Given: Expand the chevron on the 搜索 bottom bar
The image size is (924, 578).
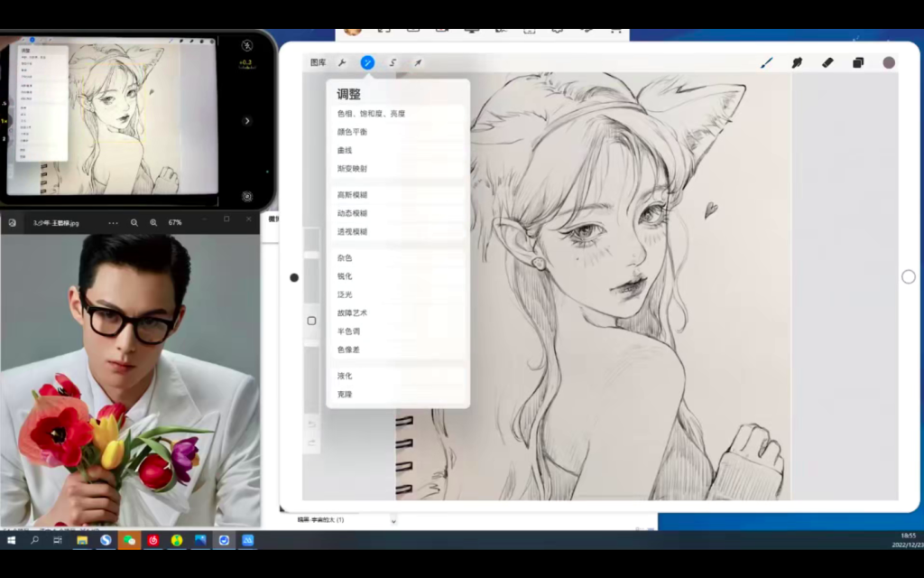Looking at the screenshot, I should point(393,520).
